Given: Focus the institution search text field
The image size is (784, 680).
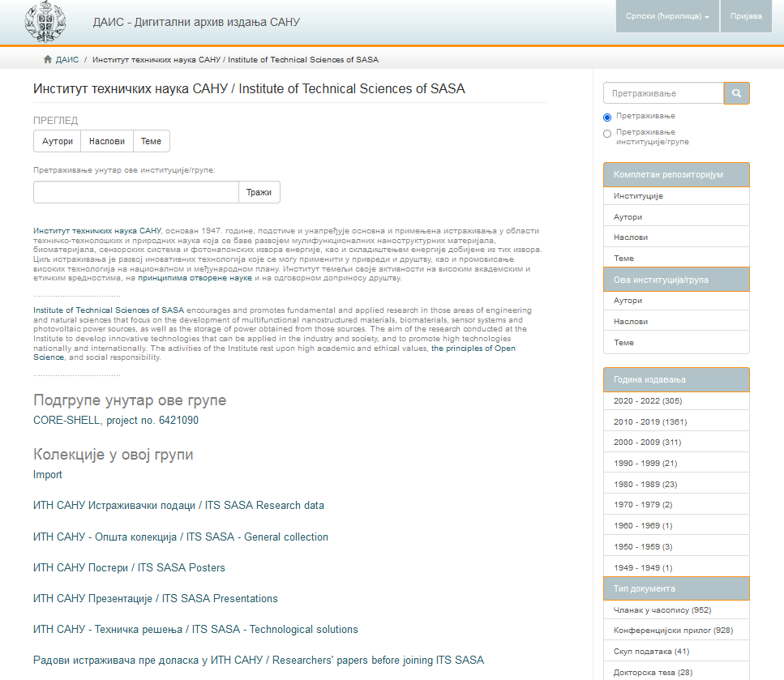Looking at the screenshot, I should coord(136,192).
